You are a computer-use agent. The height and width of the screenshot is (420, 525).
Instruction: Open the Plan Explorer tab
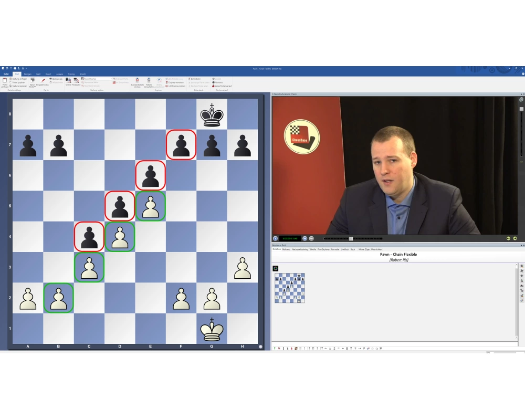tap(323, 249)
